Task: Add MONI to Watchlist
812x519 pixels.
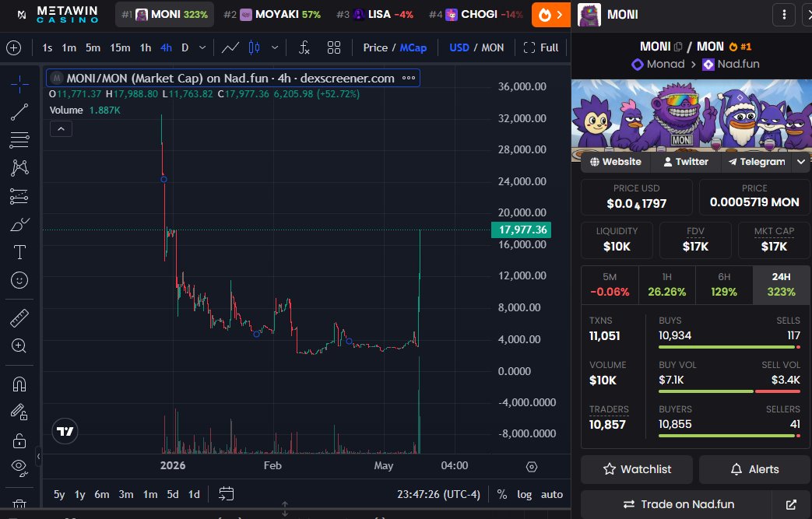Action: (x=637, y=469)
